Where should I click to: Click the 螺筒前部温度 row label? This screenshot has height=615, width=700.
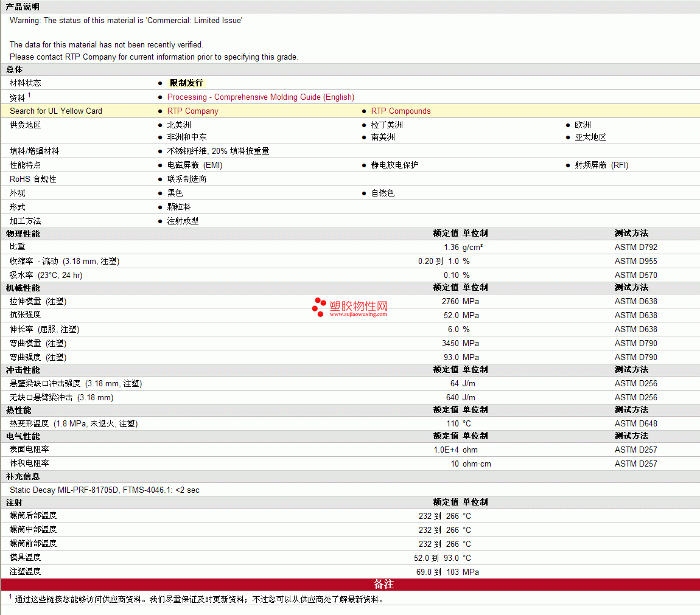coord(33,543)
